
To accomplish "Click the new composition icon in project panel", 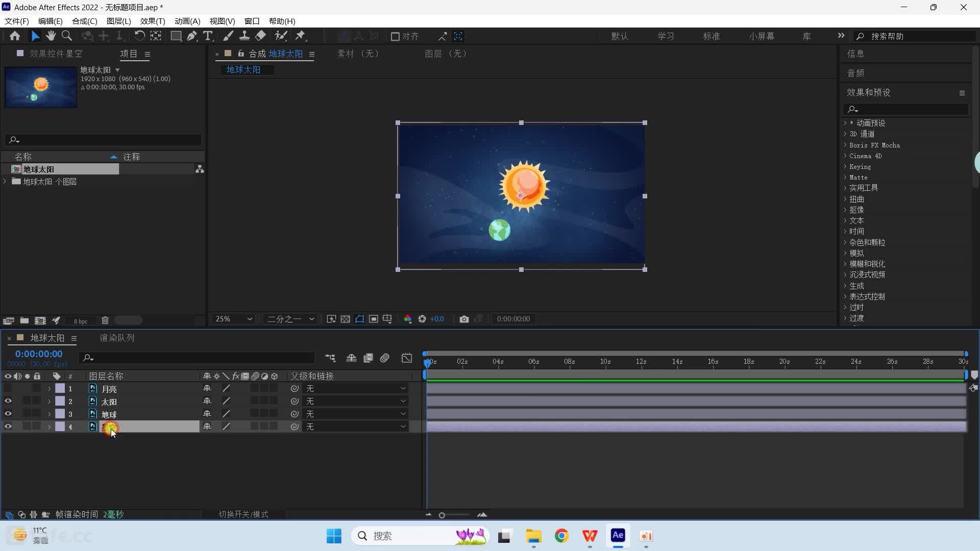I will (40, 320).
